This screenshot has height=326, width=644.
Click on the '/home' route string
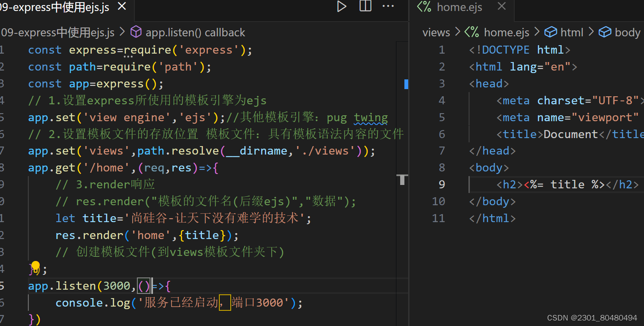coord(106,168)
